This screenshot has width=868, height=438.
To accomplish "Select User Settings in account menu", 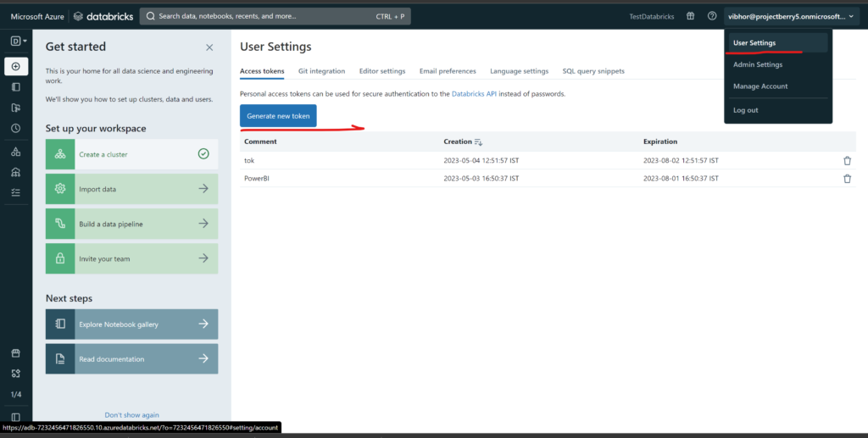I will point(778,42).
